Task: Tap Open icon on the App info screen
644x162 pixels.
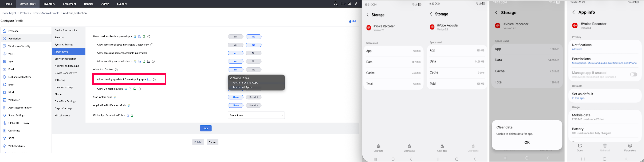Action: click(580, 146)
